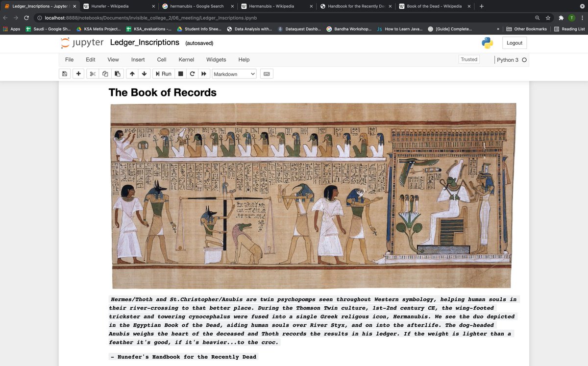Run the selected cell

163,74
